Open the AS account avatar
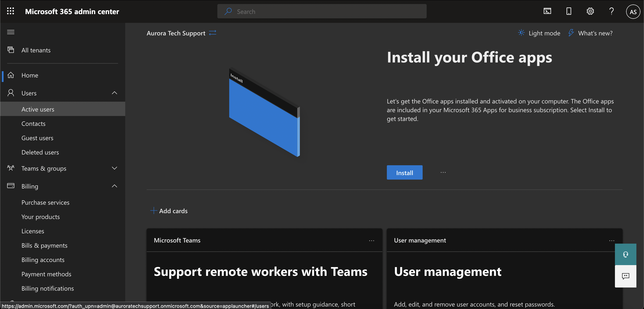This screenshot has height=309, width=644. click(x=633, y=11)
